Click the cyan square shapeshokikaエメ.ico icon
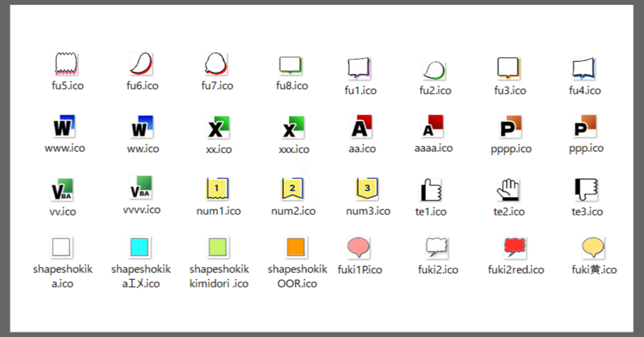644x337 pixels. pos(141,248)
